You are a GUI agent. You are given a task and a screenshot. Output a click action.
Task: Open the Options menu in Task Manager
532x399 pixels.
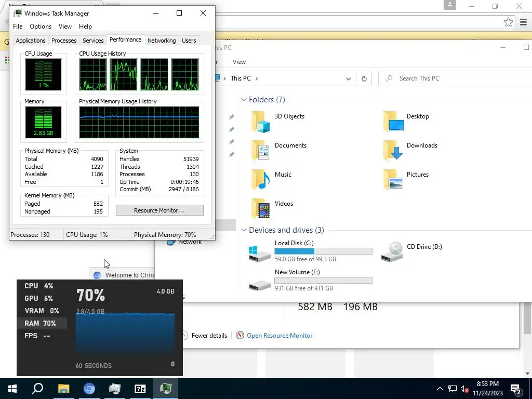click(41, 26)
